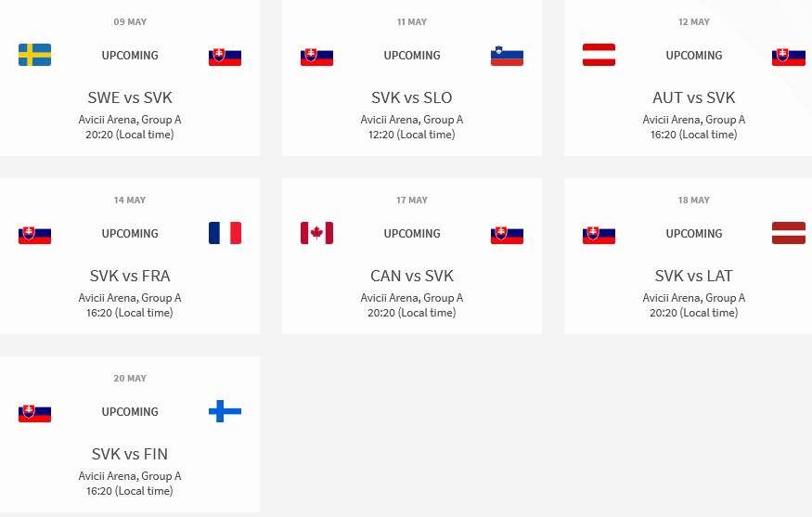Open the SWE vs SVK matchup title
The height and width of the screenshot is (517, 812).
pos(130,97)
